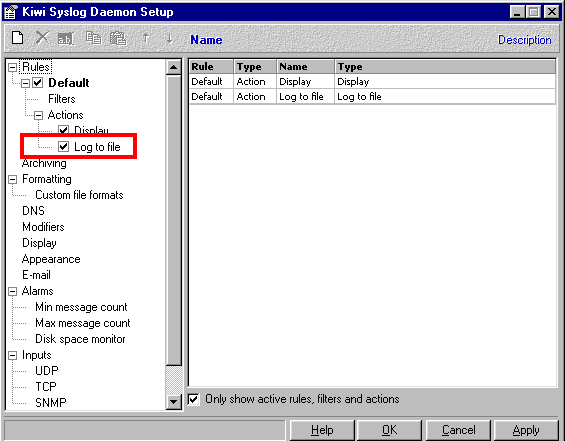Open the DNS settings
Image resolution: width=565 pixels, height=441 pixels.
coord(33,211)
